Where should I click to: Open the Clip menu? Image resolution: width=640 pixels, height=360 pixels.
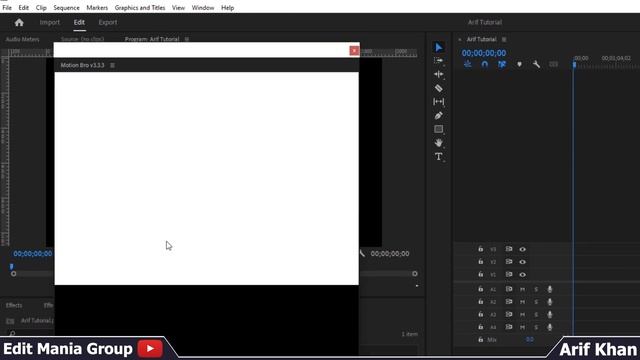coord(41,8)
